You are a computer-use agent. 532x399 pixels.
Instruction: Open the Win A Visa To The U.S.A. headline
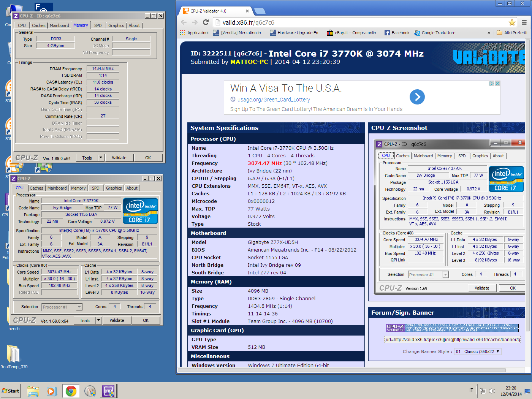click(286, 88)
